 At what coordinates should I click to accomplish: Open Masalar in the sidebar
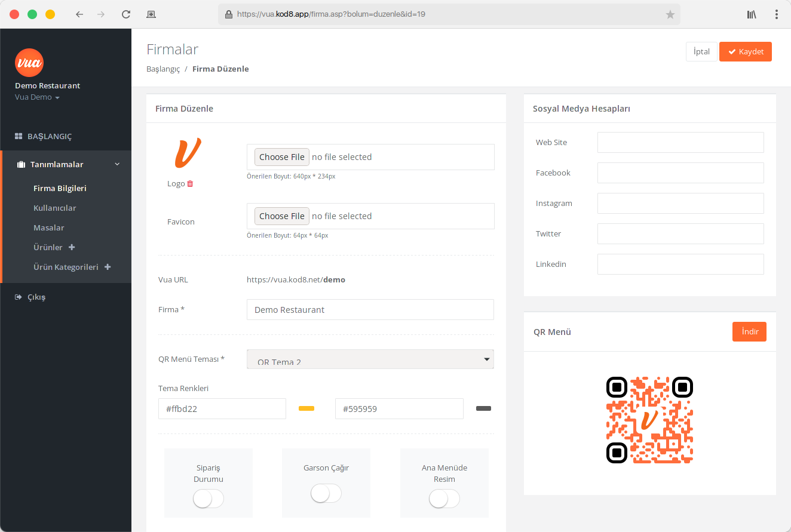click(x=49, y=228)
